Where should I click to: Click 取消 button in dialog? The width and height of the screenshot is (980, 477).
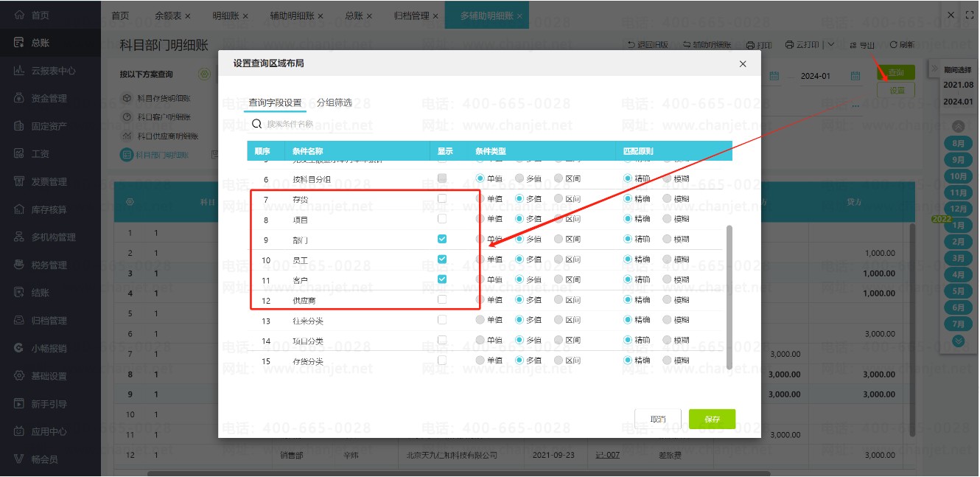(657, 419)
